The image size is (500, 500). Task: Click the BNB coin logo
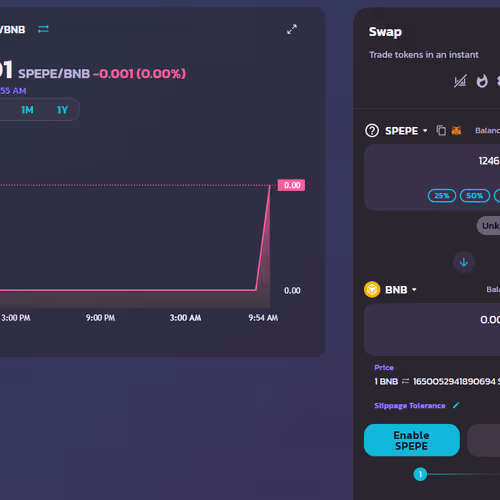(x=372, y=289)
